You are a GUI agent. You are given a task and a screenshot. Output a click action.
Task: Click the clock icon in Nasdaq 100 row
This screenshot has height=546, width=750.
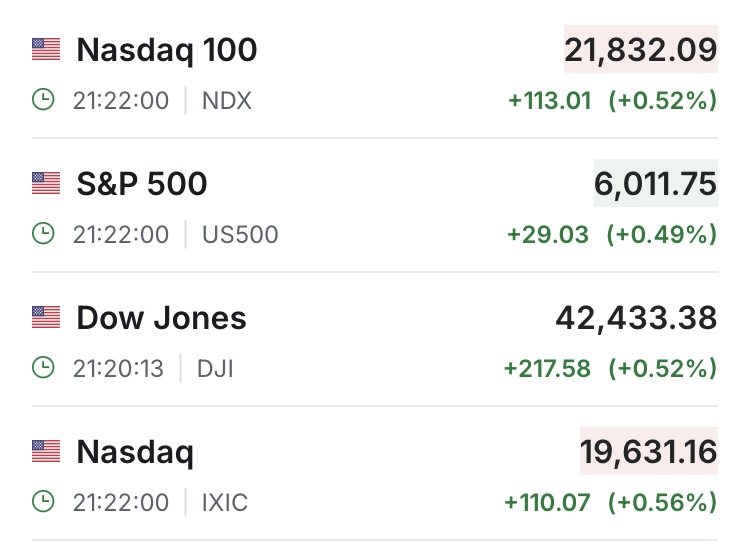coord(43,100)
